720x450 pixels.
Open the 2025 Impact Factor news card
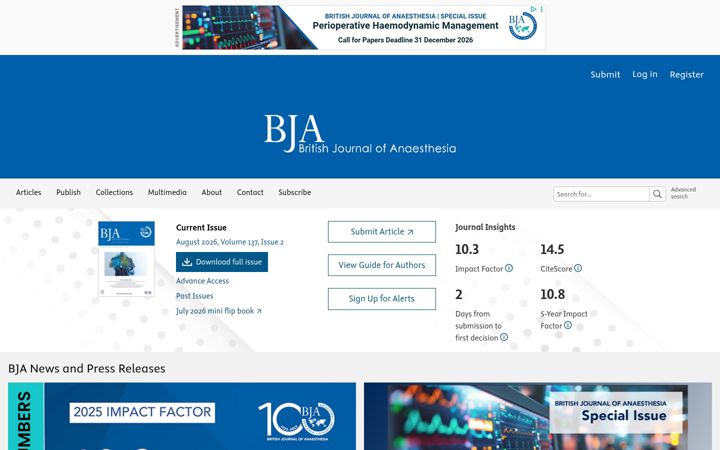click(x=182, y=416)
